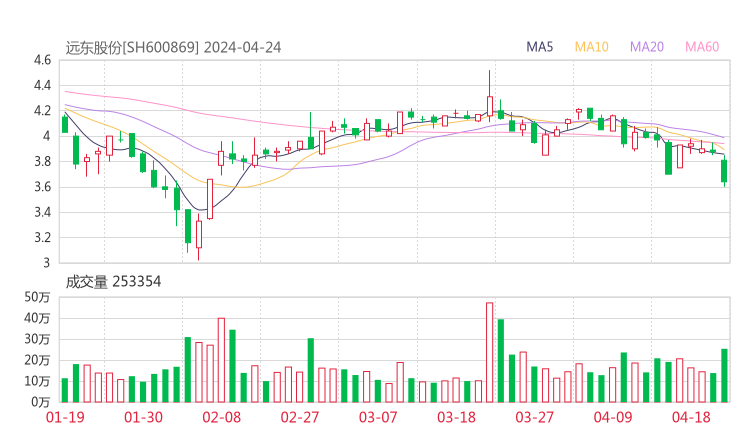Click the stock title 远东股份[SH600869] 2024-04-24

click(173, 48)
